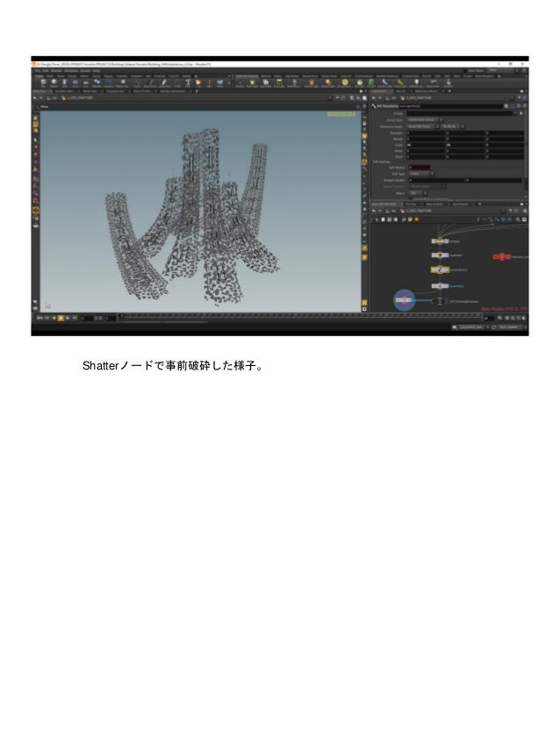Viewport: 560px width, 747px height.
Task: Add a new pane tab beside Geometry Spreadsheet
Action: coord(197,91)
